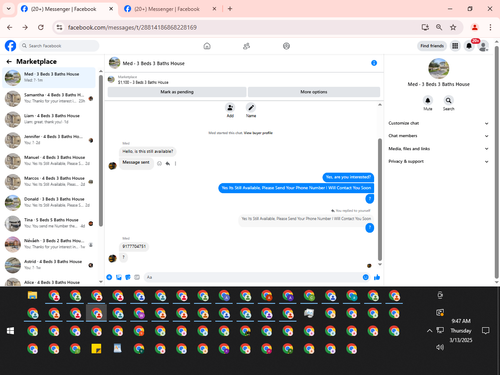The height and width of the screenshot is (375, 500).
Task: Choose a GIF in composer
Action: coord(137,277)
